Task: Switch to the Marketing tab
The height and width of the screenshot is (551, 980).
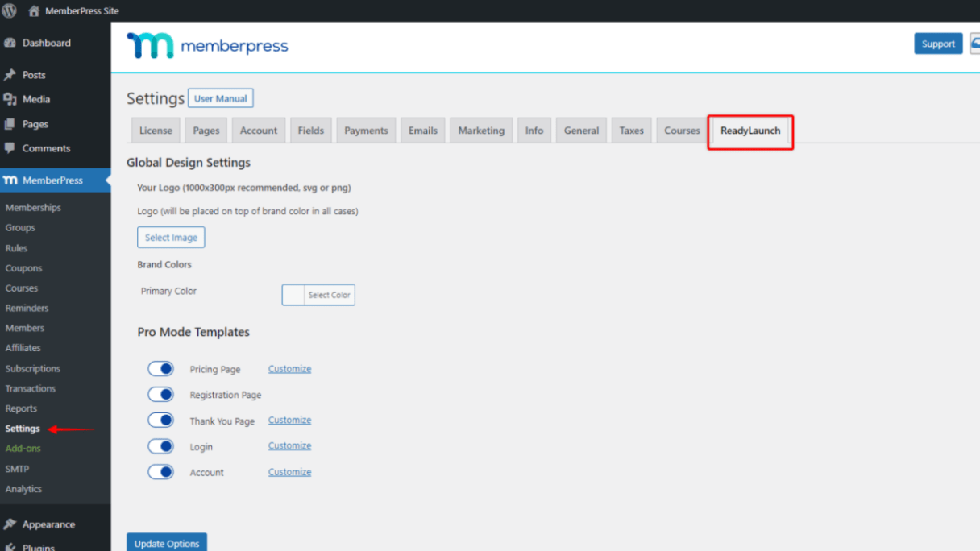Action: [481, 130]
